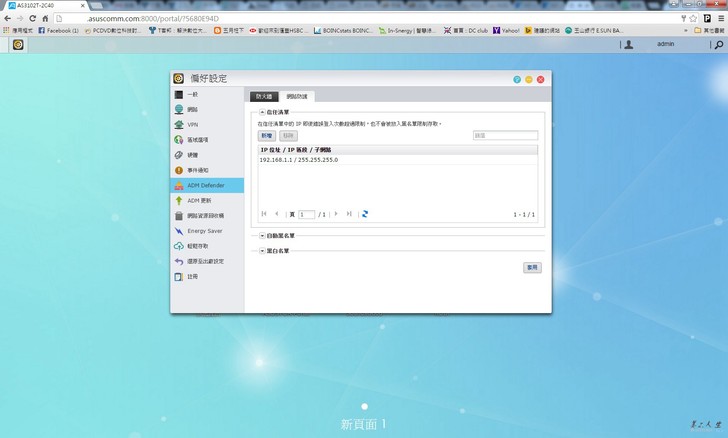Close the settings window with red button

tap(540, 79)
